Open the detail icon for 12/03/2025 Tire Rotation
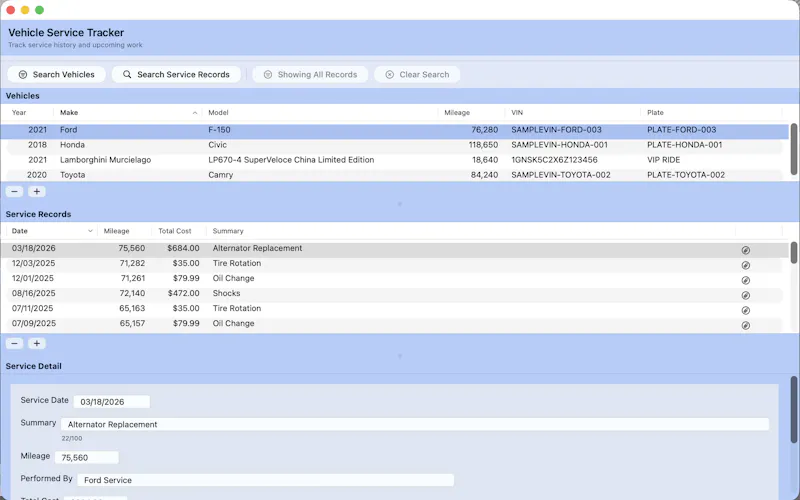The width and height of the screenshot is (800, 500). point(745,265)
